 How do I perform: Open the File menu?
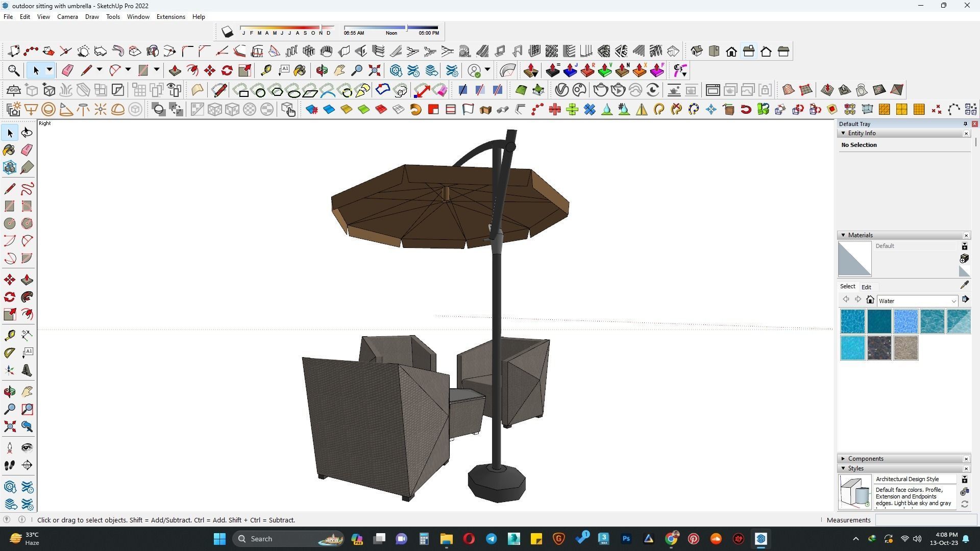(x=8, y=17)
